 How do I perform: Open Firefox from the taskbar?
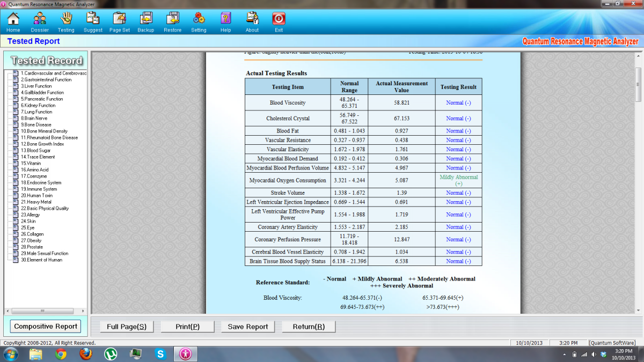[x=85, y=354]
